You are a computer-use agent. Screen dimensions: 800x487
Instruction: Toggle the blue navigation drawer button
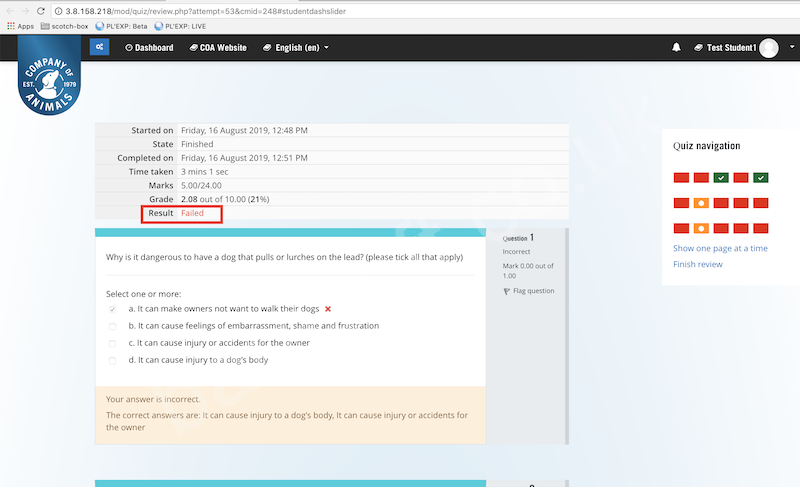tap(99, 47)
